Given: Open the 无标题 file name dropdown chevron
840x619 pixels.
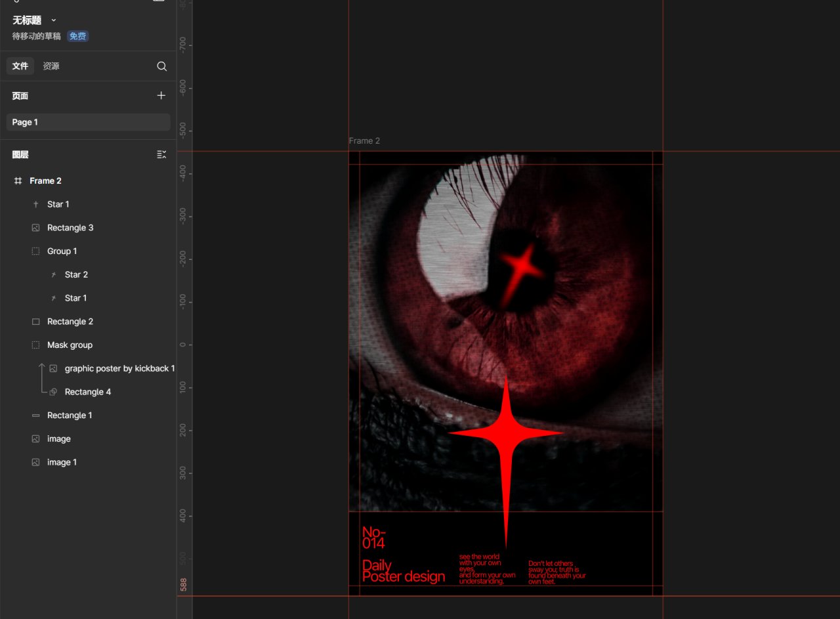Looking at the screenshot, I should [54, 20].
